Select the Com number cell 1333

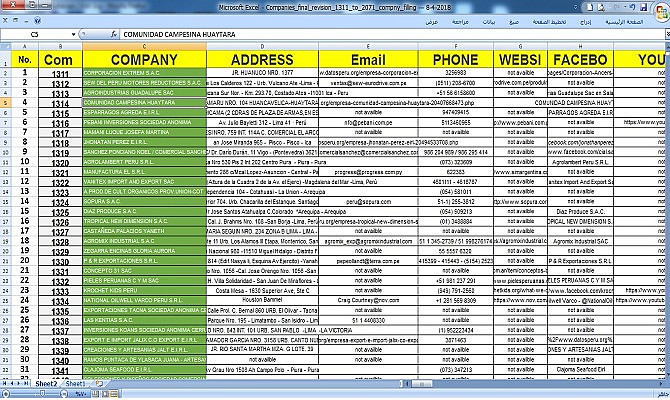[x=60, y=291]
